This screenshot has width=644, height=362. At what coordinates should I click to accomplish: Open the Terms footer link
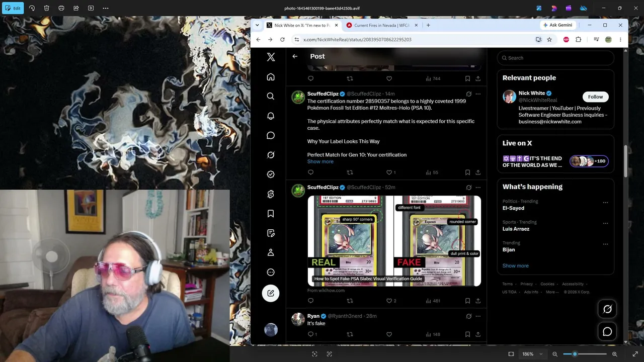[507, 284]
